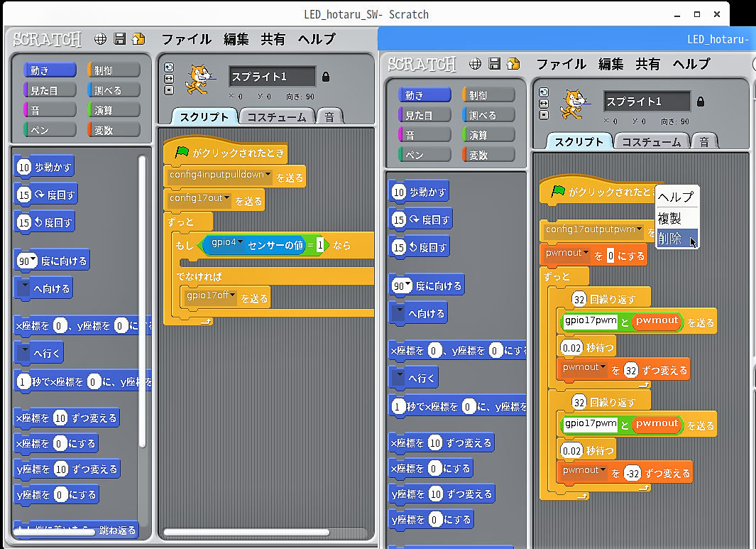Screen dimensions: 756x549
Task: Click the SCRATCH logo in the left window
Action: 48,39
